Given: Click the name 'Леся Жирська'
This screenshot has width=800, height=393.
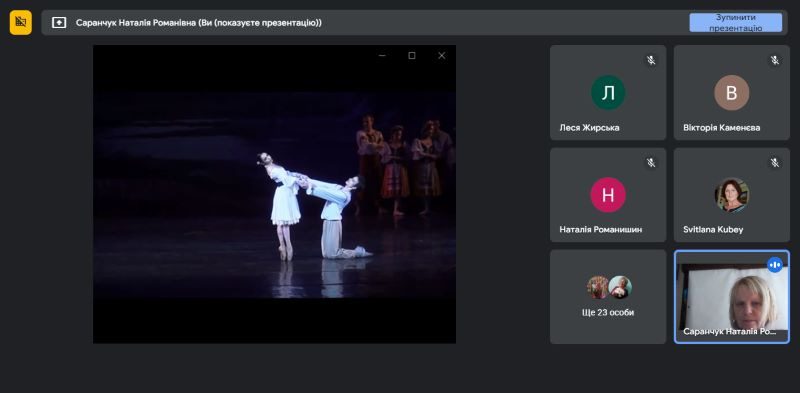Looking at the screenshot, I should 589,128.
